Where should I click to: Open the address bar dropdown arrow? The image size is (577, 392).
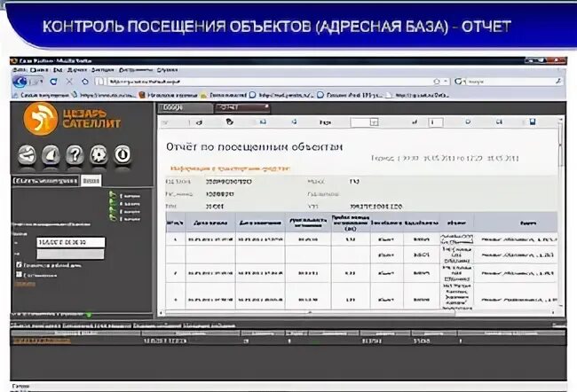coord(446,82)
